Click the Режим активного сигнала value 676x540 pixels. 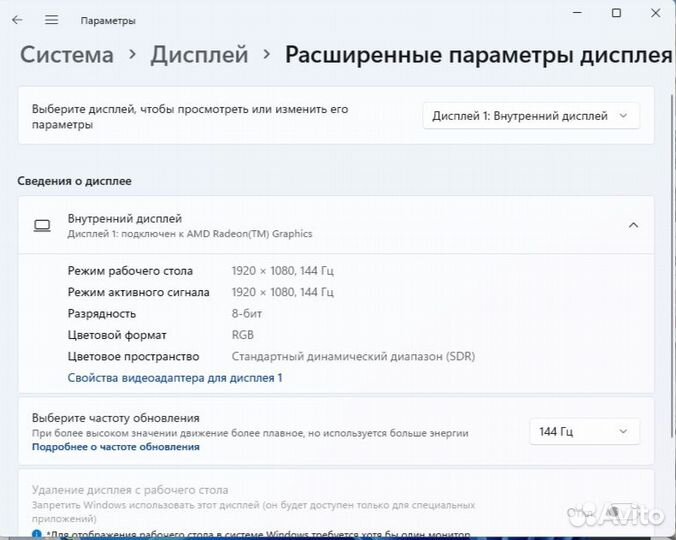click(x=282, y=292)
